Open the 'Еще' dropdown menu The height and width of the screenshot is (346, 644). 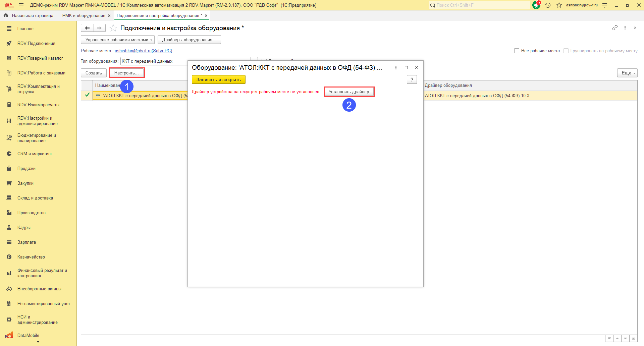tap(627, 73)
